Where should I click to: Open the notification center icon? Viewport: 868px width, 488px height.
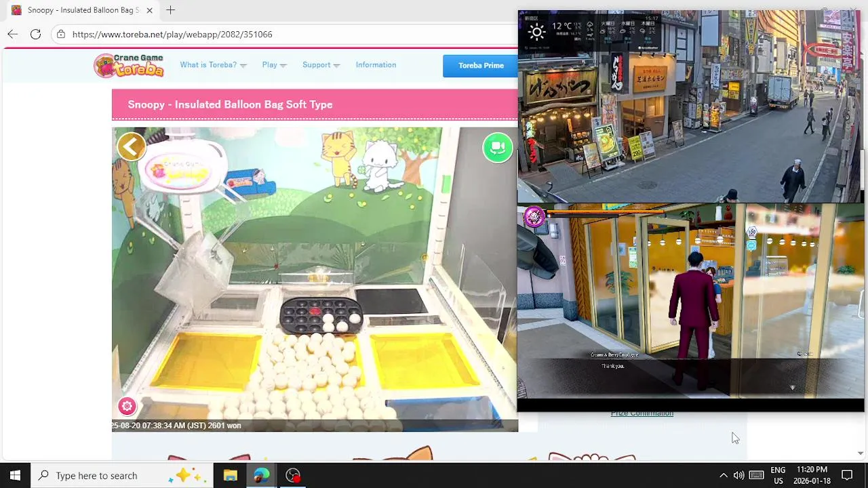847,475
